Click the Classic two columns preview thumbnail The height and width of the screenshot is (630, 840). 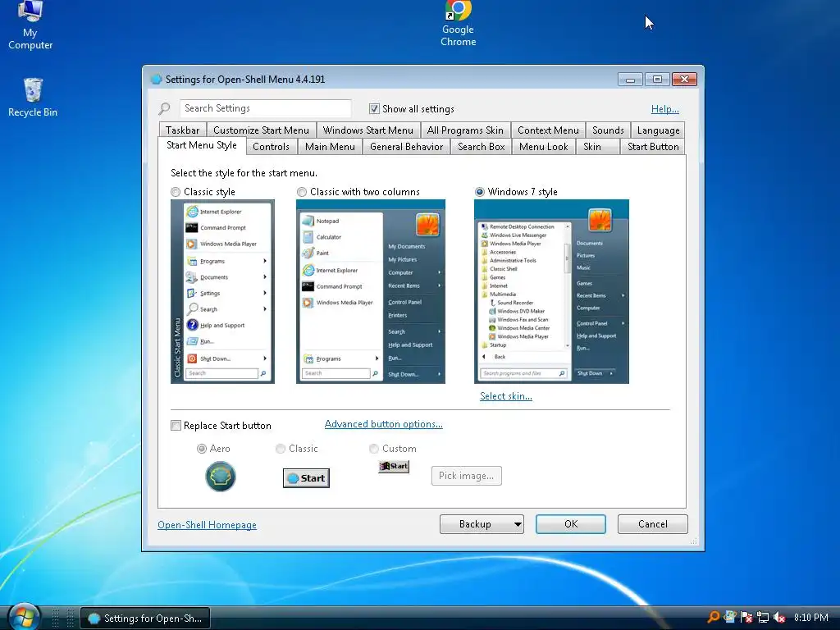point(371,291)
